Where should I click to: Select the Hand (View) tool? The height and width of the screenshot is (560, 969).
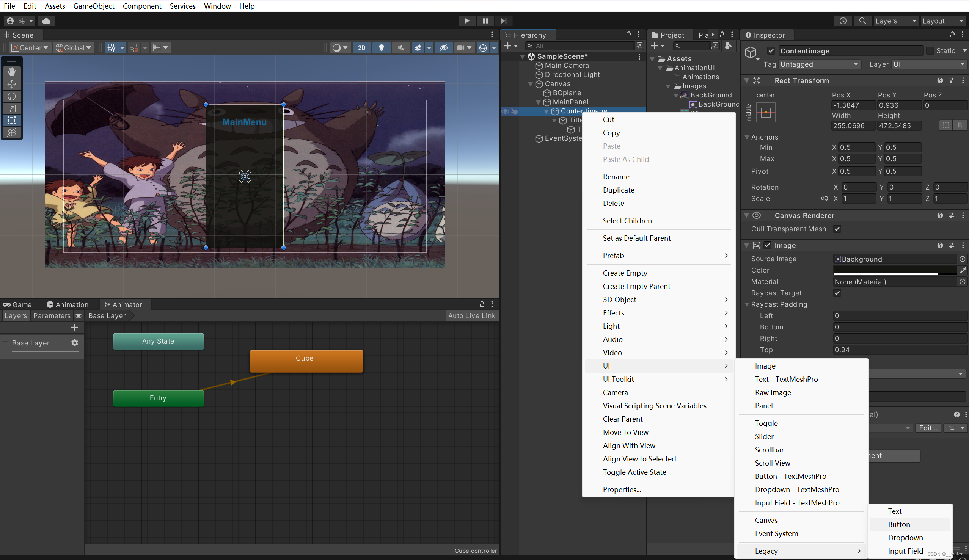tap(12, 72)
